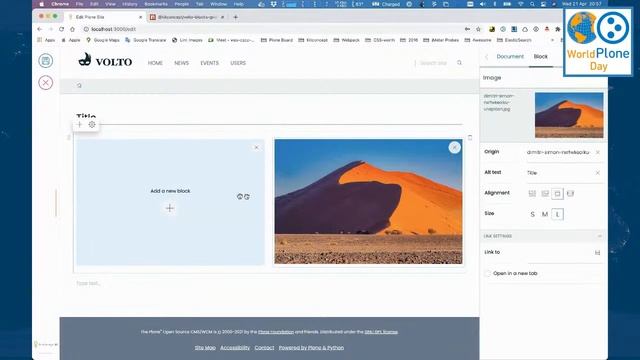Close the Edit Plone Site tab
640x360 pixels.
pyautogui.click(x=140, y=17)
